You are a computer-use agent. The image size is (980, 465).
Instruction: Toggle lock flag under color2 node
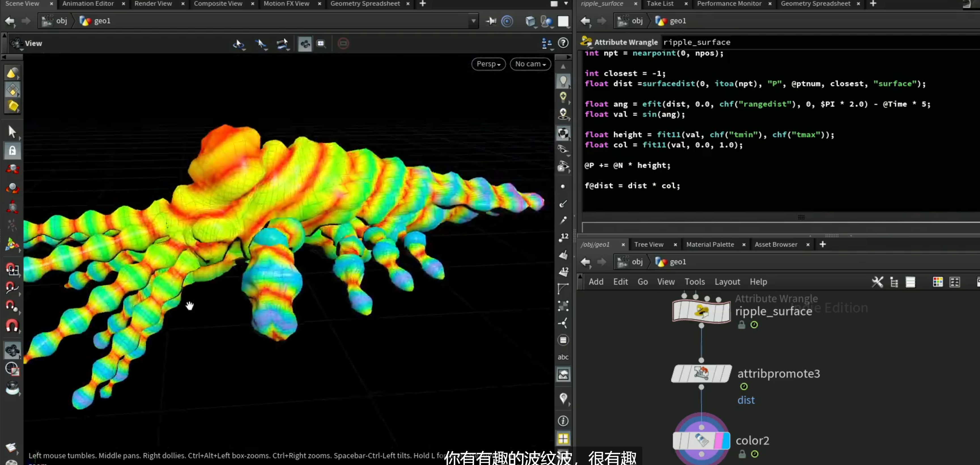click(742, 454)
